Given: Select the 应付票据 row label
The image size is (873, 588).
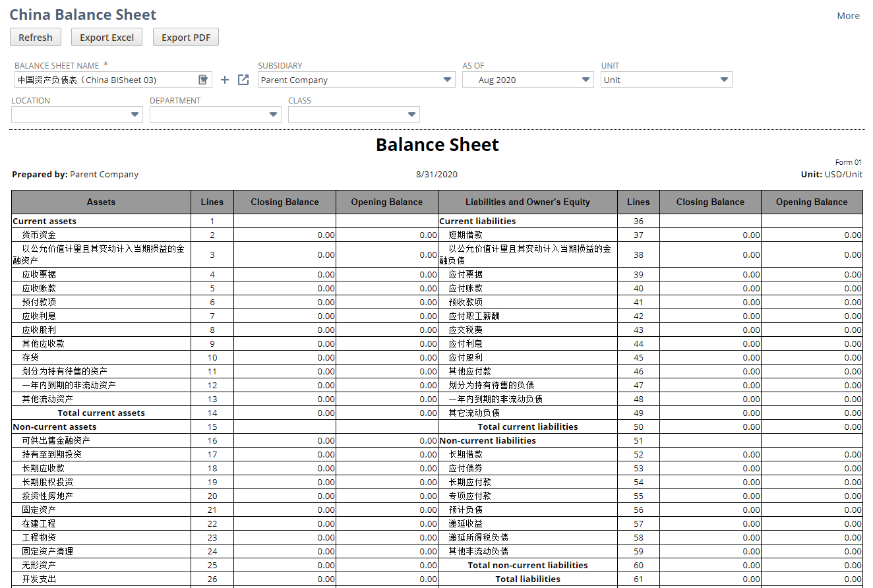Looking at the screenshot, I should pyautogui.click(x=466, y=275).
